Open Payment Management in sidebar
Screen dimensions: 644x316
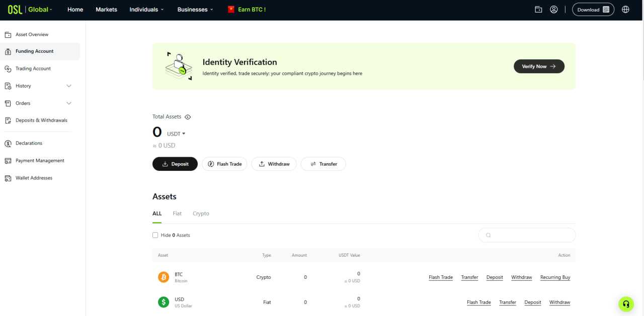[x=40, y=161]
